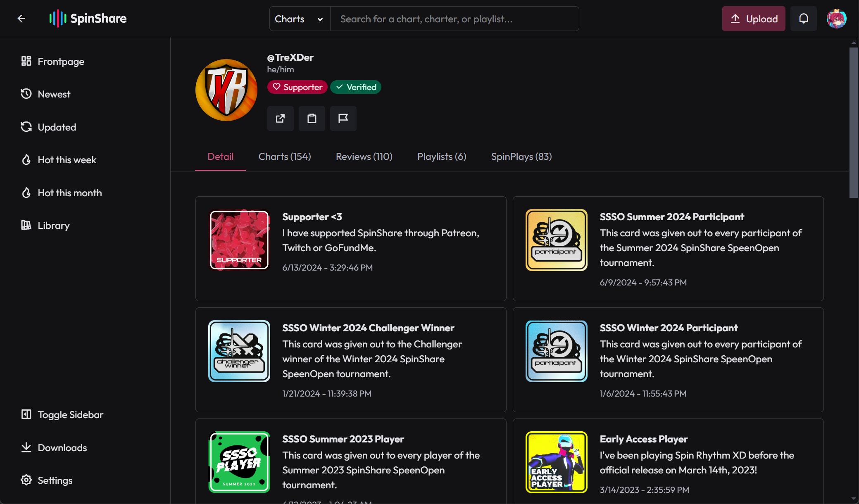Open the Challenger Winner card image
The image size is (859, 504).
(239, 351)
